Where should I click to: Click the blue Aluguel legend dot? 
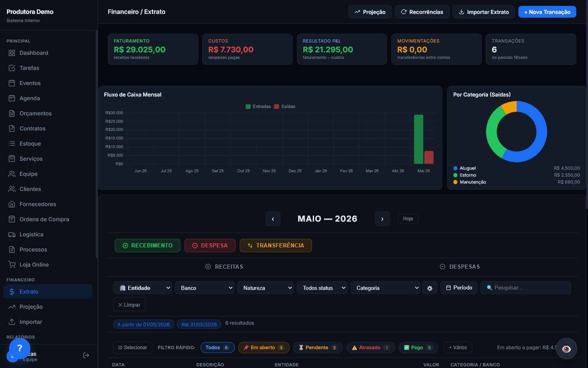[455, 168]
